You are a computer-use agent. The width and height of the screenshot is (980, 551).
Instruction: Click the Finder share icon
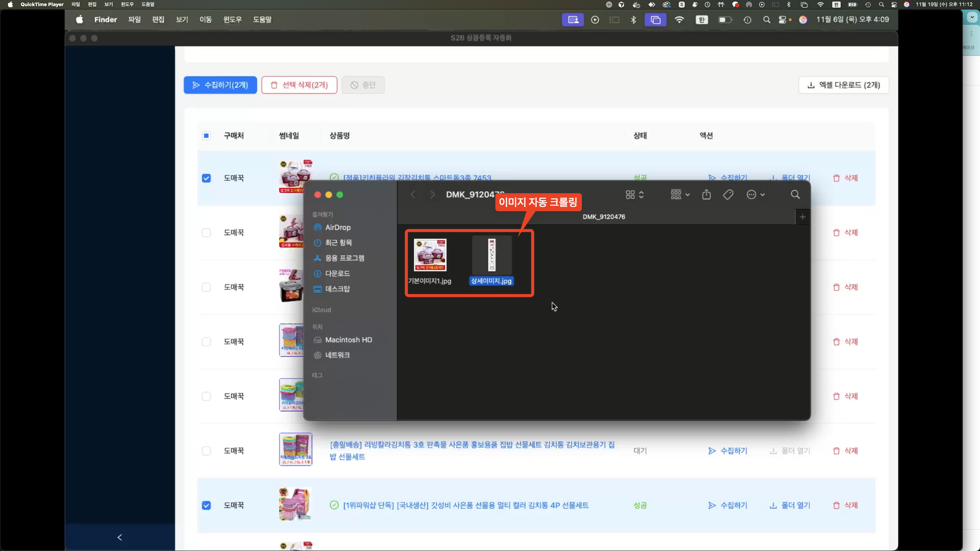pos(706,195)
